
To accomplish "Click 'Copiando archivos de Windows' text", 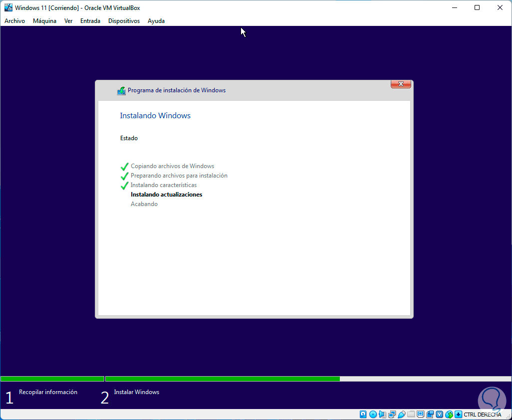I will 172,166.
